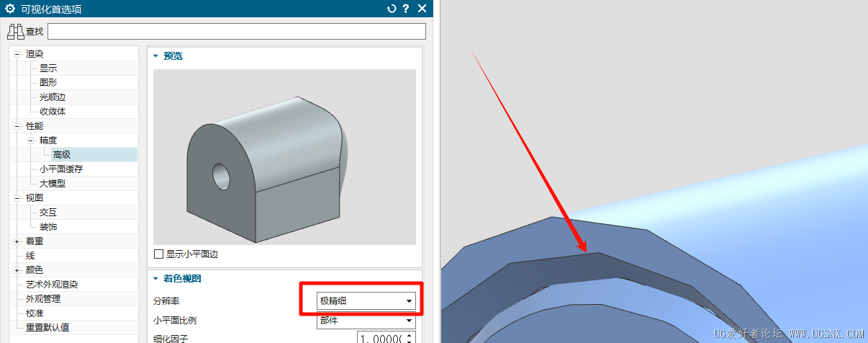This screenshot has height=343, width=868.
Task: Select the 高级 tree item
Action: [x=62, y=154]
